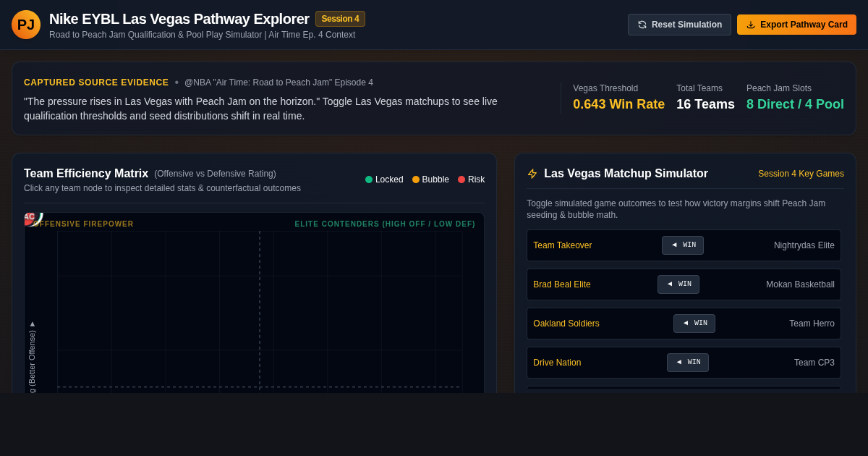Toggle WIN for Team Takeover matchup
Viewport: 868px width, 456px height.
[x=683, y=245]
